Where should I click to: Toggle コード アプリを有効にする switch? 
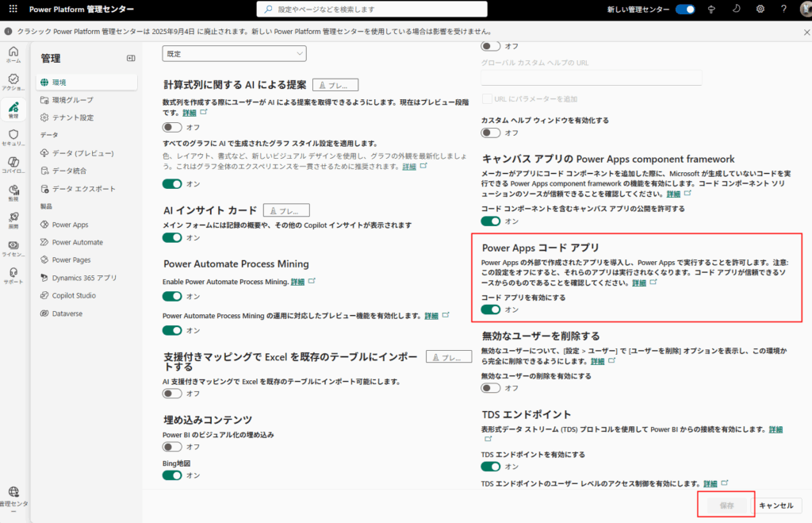[490, 310]
